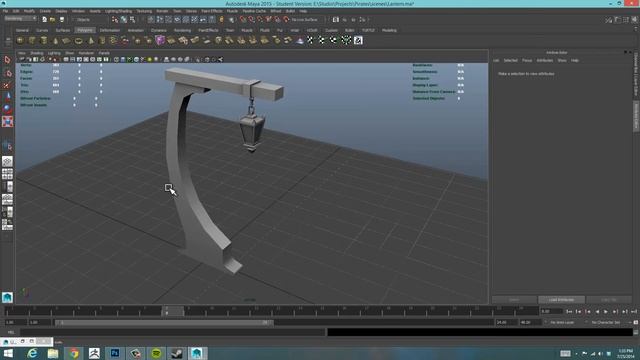Image resolution: width=640 pixels, height=360 pixels.
Task: Open the No Anim Layer dropdown
Action: point(562,322)
